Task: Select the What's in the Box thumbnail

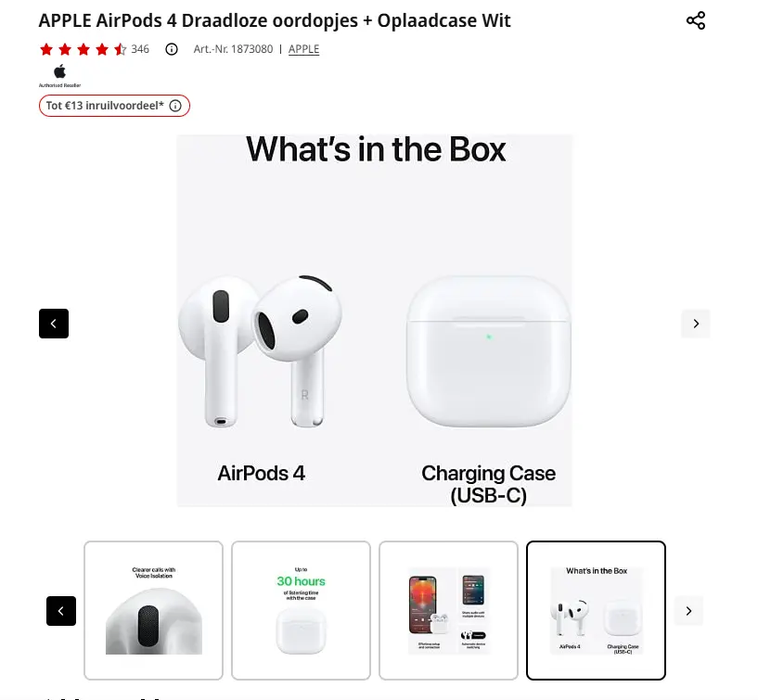Action: (596, 611)
